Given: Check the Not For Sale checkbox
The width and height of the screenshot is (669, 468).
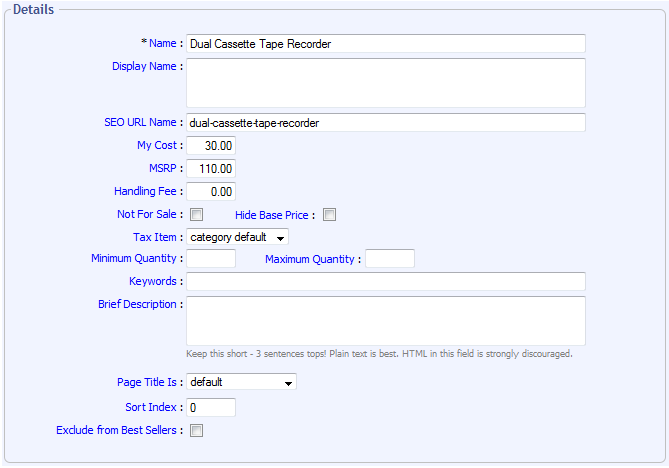Looking at the screenshot, I should tap(197, 215).
